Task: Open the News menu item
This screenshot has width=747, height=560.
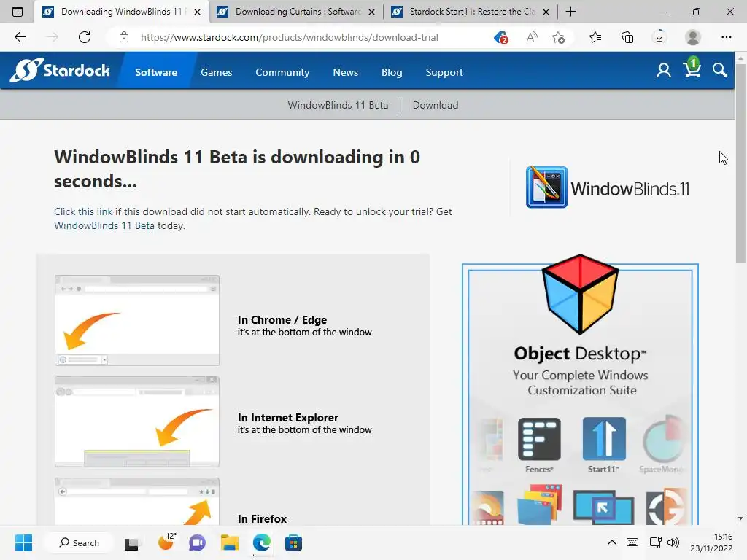Action: coord(345,72)
